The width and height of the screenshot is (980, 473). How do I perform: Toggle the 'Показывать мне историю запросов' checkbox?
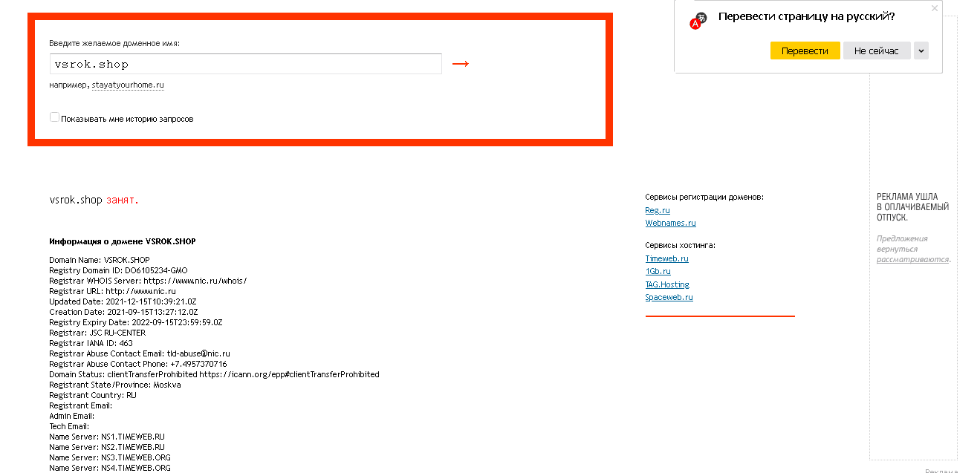click(54, 117)
